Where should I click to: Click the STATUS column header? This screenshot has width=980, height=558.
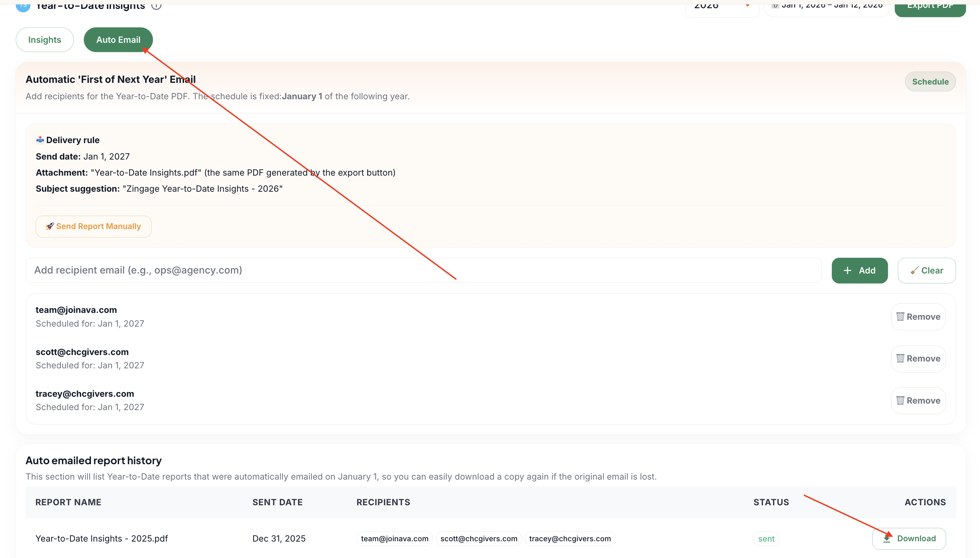point(771,503)
